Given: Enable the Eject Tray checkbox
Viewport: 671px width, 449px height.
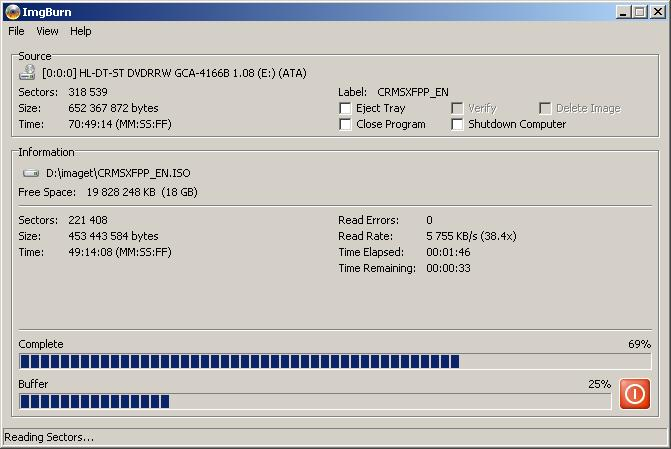Looking at the screenshot, I should tap(345, 108).
